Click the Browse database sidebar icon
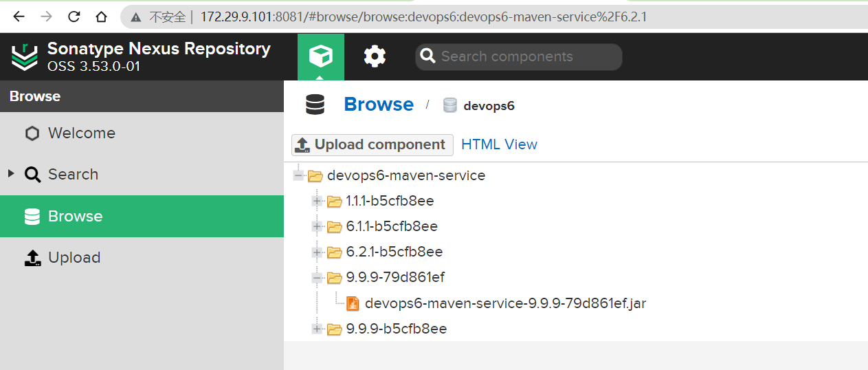868x370 pixels. pyautogui.click(x=32, y=216)
